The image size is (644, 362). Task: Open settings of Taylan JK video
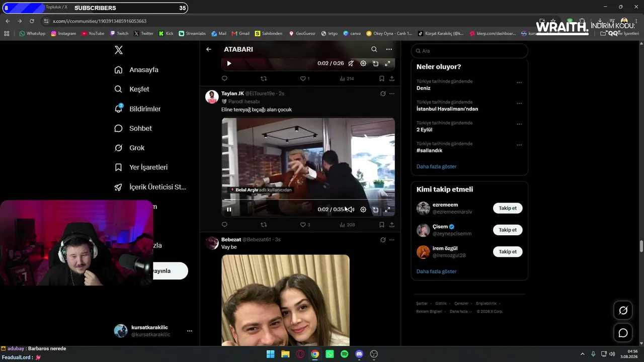pyautogui.click(x=363, y=210)
